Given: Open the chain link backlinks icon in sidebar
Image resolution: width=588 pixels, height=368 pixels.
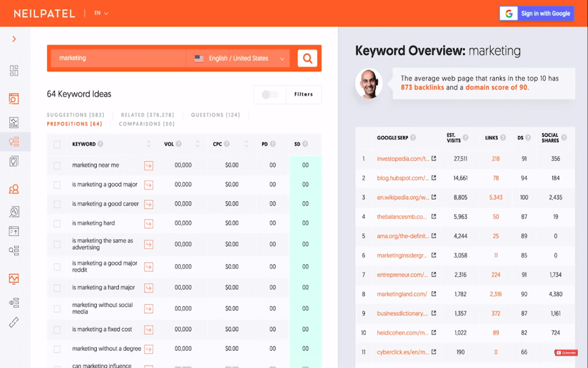Looking at the screenshot, I should point(14,322).
